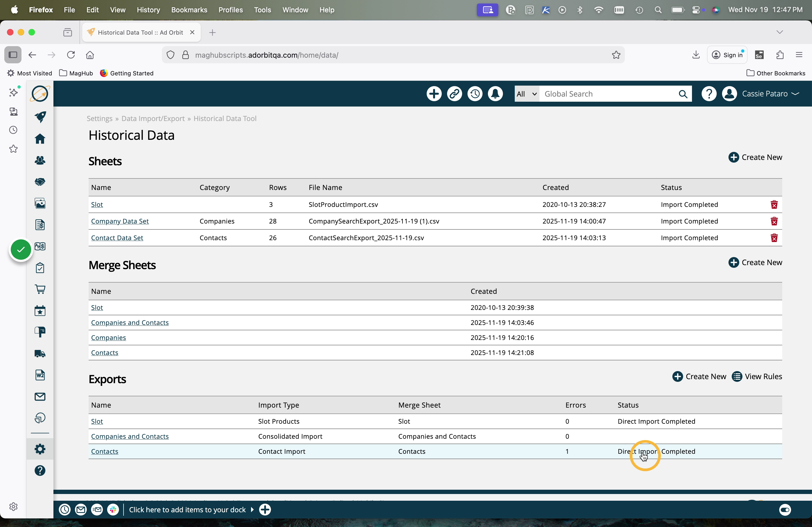812x527 pixels.
Task: Toggle the switch in bottom dock bar
Action: point(785,510)
